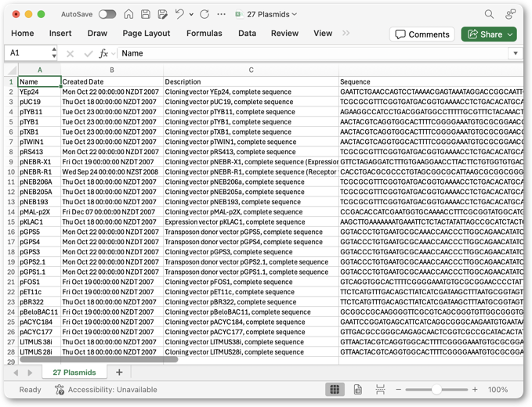532x407 pixels.
Task: Open the more options ellipsis
Action: click(x=221, y=14)
